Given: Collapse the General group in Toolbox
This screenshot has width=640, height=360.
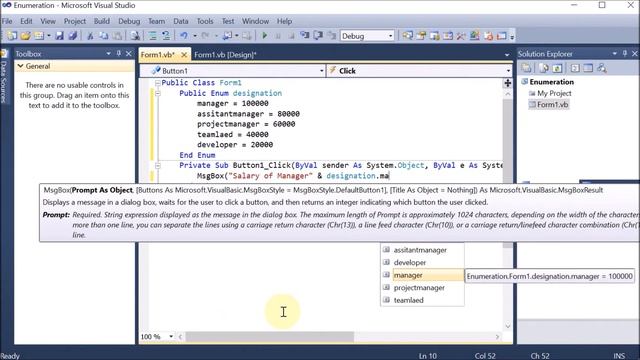Looking at the screenshot, I should point(20,66).
